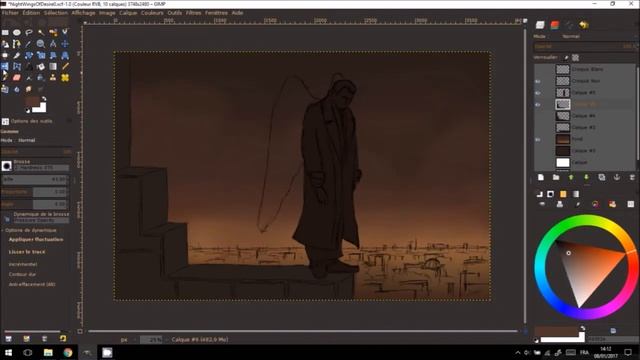Image resolution: width=640 pixels, height=360 pixels.
Task: Enable Incrémentiel option
Action: [23, 264]
